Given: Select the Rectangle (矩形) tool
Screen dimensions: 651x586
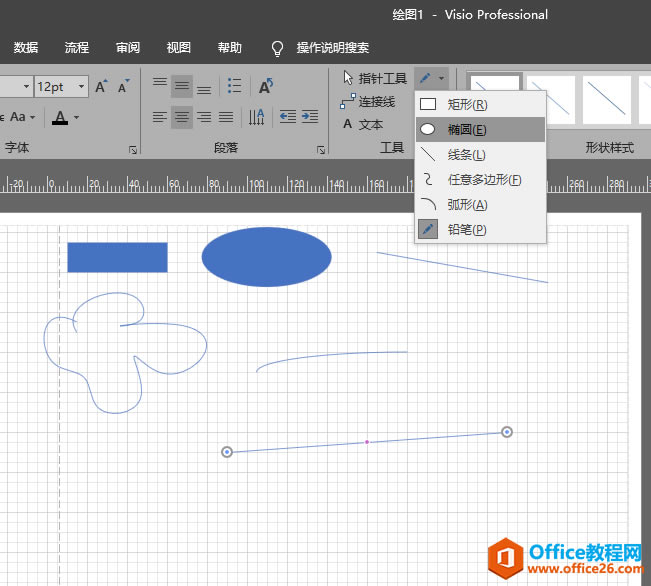Looking at the screenshot, I should point(480,105).
